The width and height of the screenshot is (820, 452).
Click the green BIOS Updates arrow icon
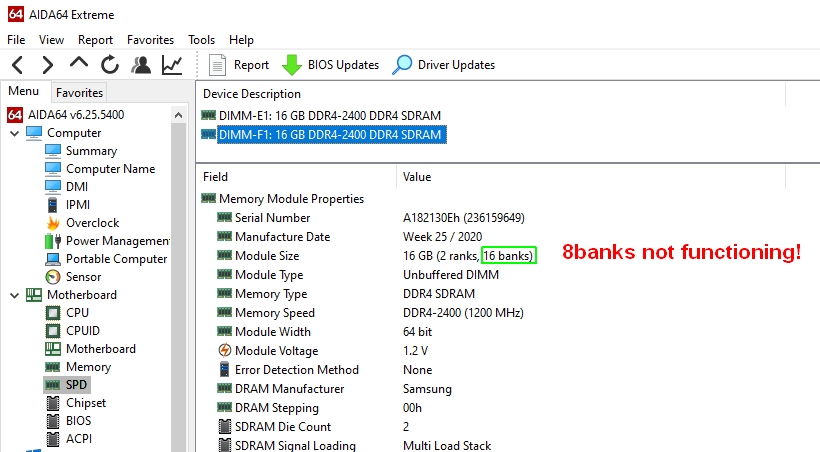(292, 65)
